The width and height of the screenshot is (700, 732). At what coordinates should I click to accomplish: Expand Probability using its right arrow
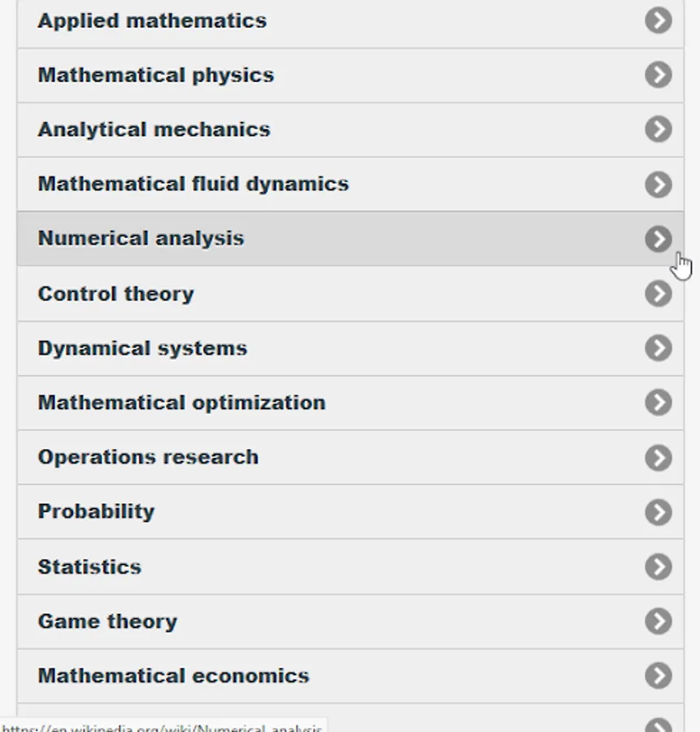pyautogui.click(x=659, y=512)
